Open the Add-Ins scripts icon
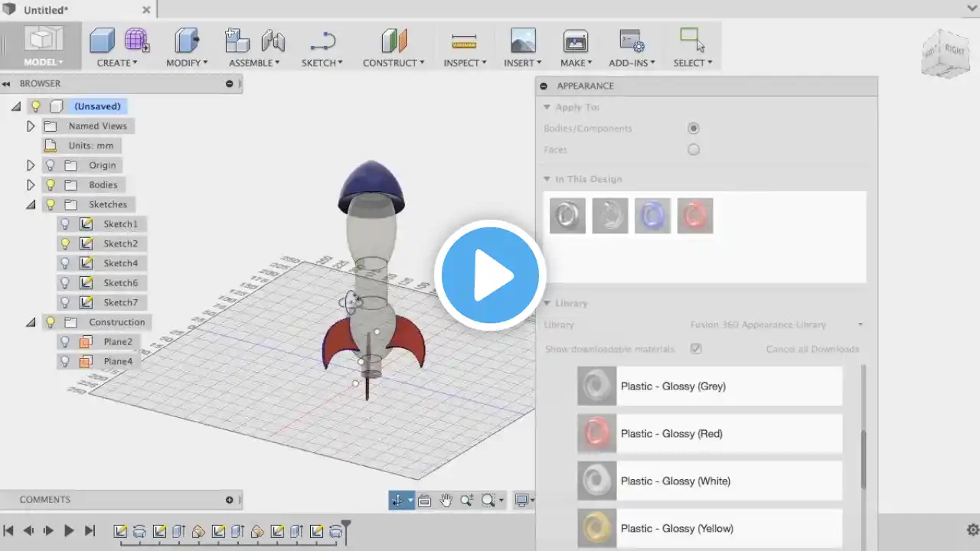 [632, 41]
